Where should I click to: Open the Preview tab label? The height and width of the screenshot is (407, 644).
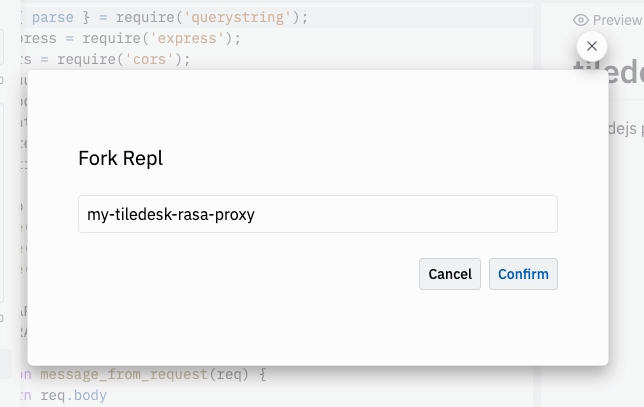pyautogui.click(x=616, y=20)
